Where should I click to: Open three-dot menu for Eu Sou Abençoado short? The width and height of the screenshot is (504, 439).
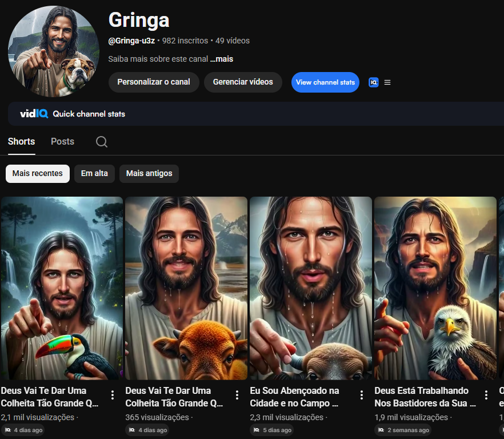362,395
